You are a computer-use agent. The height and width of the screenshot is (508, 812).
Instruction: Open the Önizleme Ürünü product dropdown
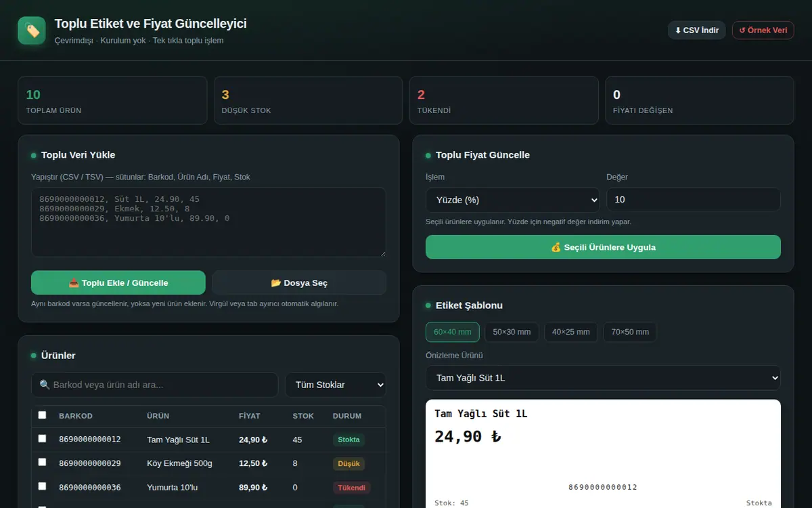pos(603,378)
